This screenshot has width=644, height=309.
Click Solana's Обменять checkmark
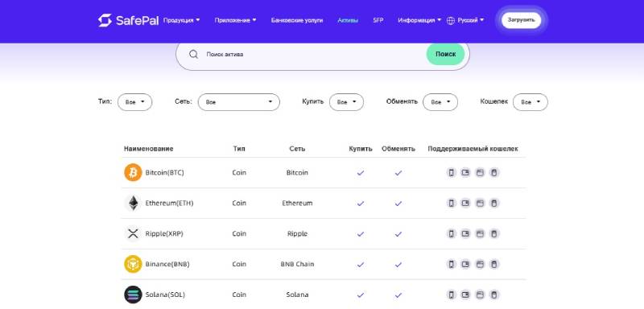coord(398,295)
